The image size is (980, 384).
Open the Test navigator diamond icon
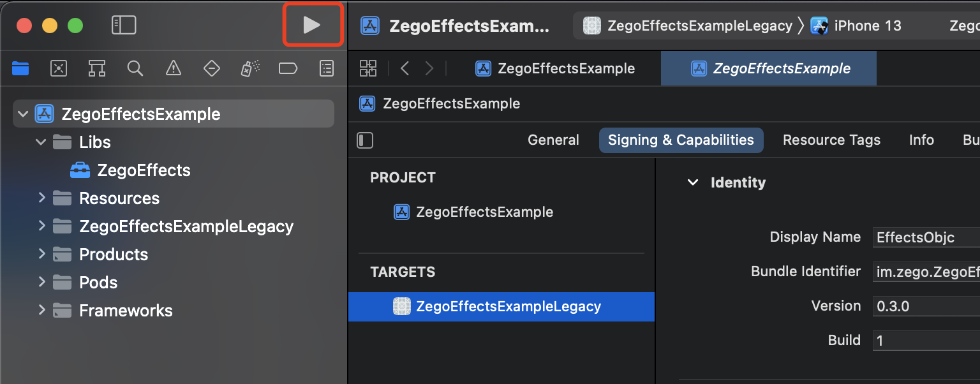pyautogui.click(x=212, y=68)
